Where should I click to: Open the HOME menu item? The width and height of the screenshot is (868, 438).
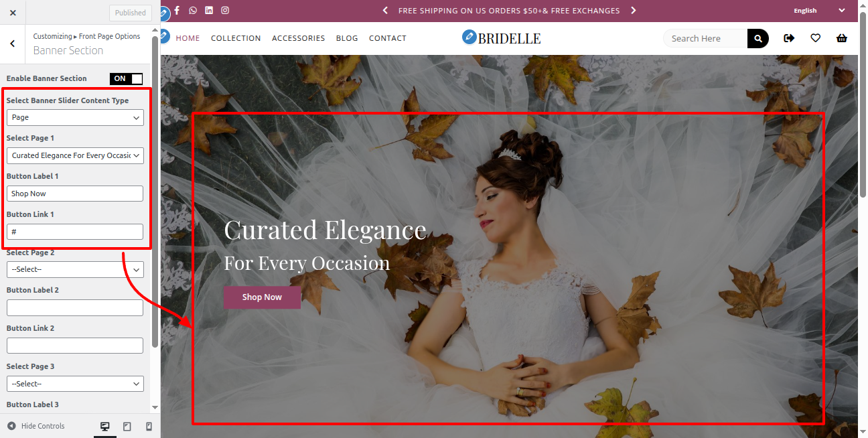click(188, 38)
